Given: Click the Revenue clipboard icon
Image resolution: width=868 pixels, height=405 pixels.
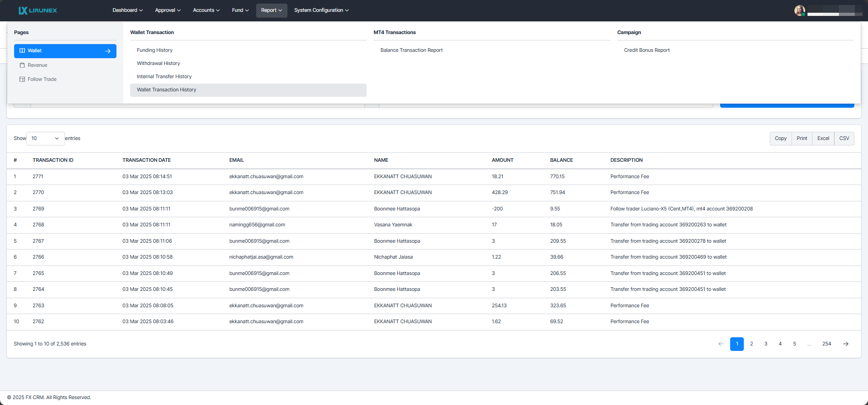Looking at the screenshot, I should point(22,65).
